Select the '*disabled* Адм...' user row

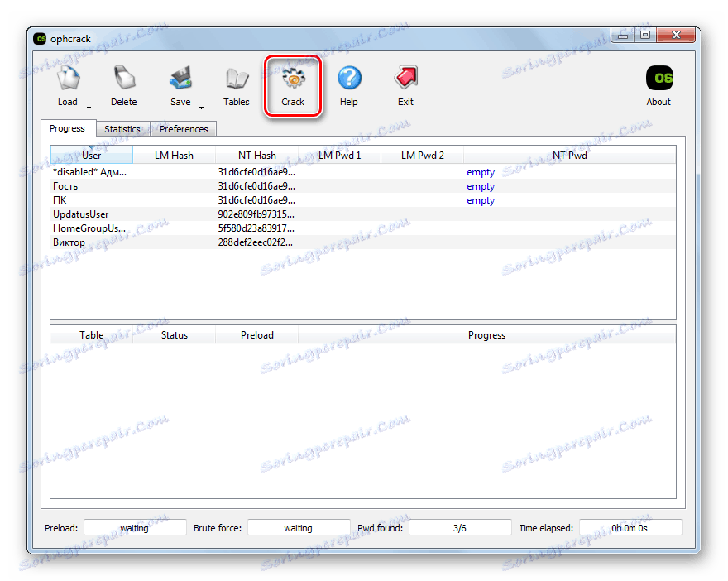click(x=363, y=172)
